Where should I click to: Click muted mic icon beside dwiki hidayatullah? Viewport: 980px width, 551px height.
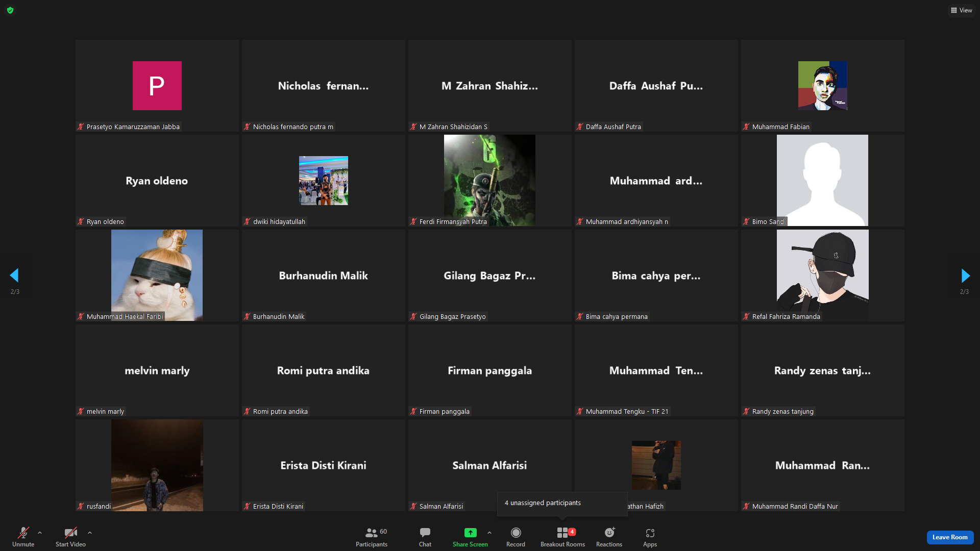click(247, 221)
